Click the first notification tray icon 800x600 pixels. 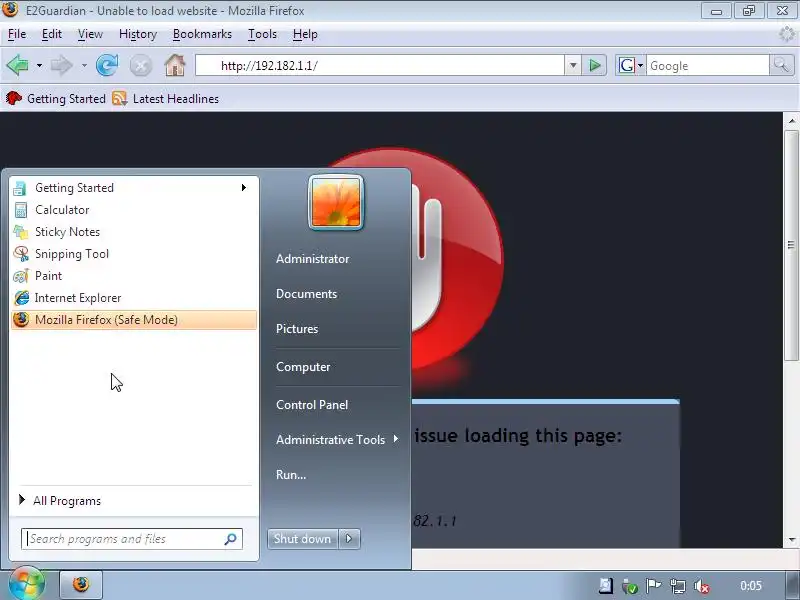tap(606, 586)
